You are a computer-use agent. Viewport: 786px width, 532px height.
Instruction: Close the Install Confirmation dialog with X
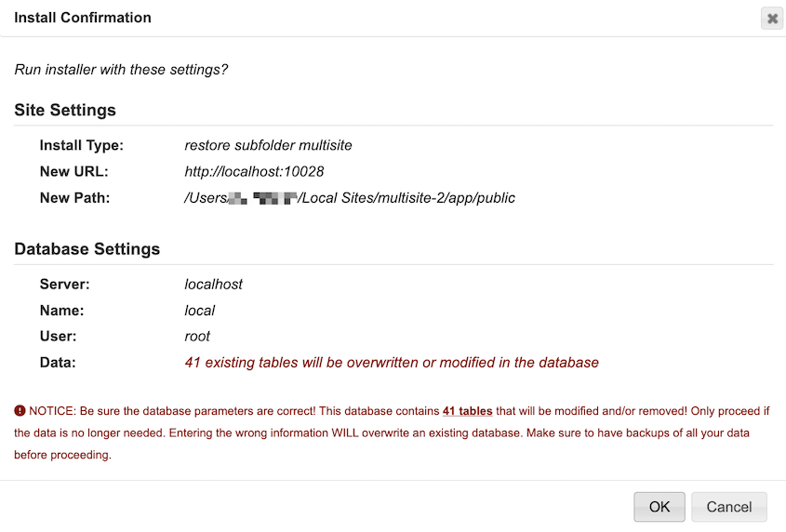(771, 19)
